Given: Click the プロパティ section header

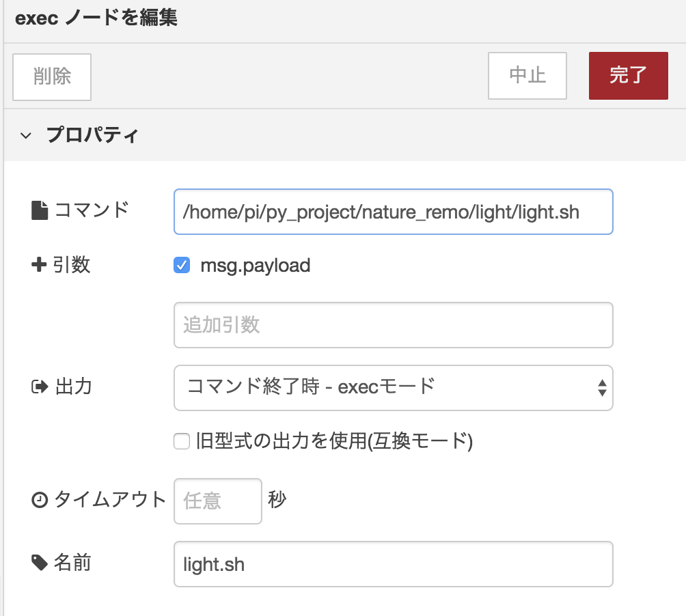Looking at the screenshot, I should [x=92, y=135].
